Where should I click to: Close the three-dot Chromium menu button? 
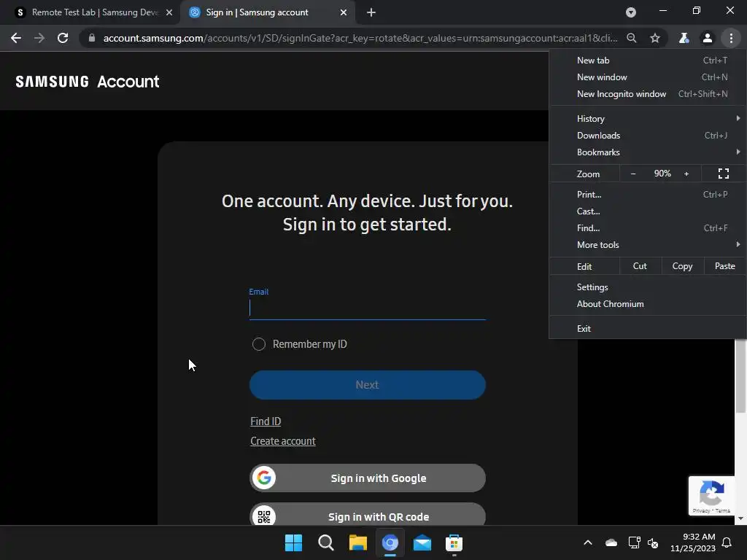[731, 38]
